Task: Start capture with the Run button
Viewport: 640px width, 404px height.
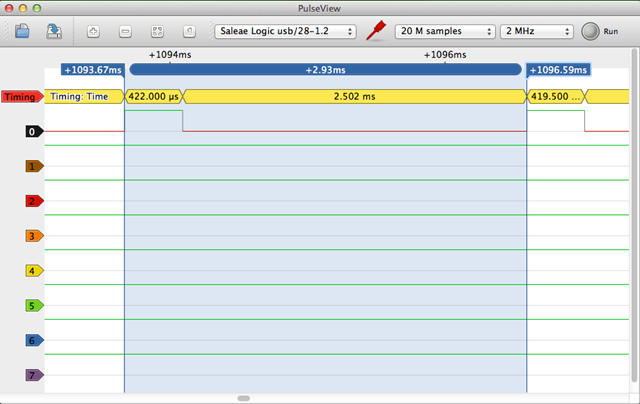Action: point(589,31)
